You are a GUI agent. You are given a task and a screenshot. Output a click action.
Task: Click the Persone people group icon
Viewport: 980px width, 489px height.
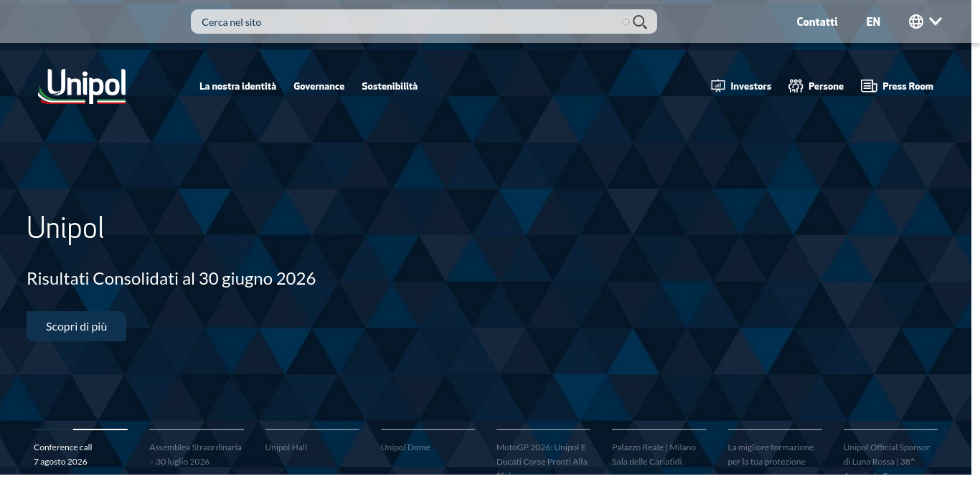[x=796, y=86]
